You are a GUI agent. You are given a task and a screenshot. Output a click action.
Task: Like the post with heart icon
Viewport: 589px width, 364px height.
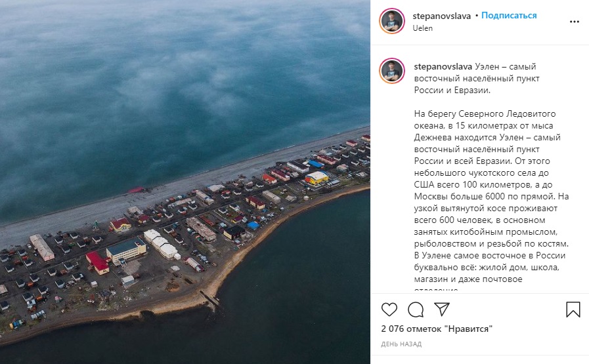pyautogui.click(x=389, y=310)
